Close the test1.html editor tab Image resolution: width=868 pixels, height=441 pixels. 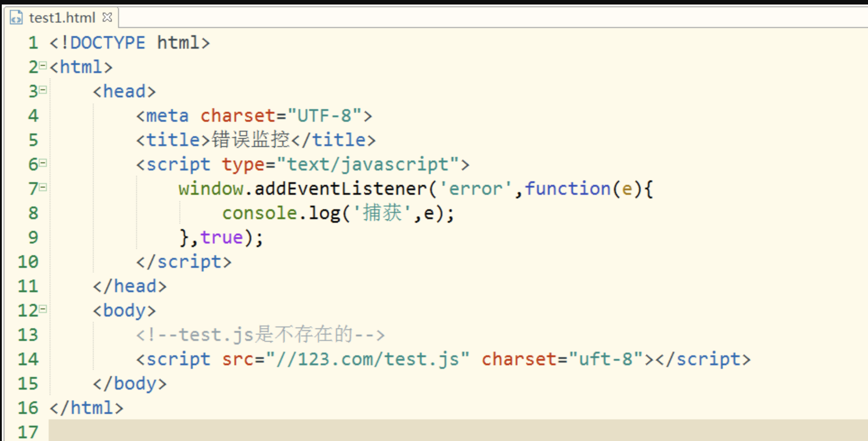107,17
